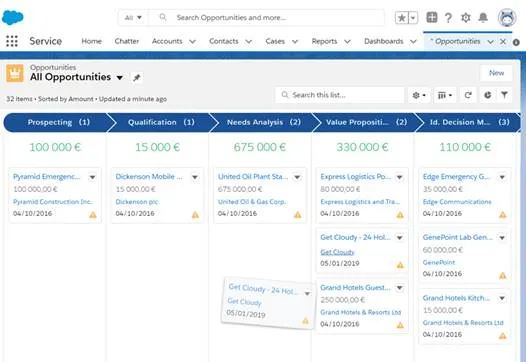This screenshot has width=526, height=362.
Task: Refresh the opportunities list
Action: coord(468,95)
